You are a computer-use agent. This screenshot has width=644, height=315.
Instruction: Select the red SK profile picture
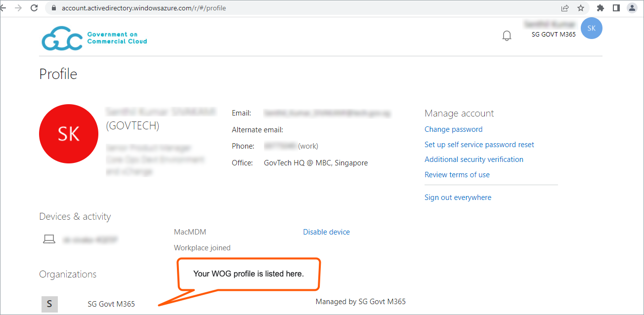[x=69, y=134]
